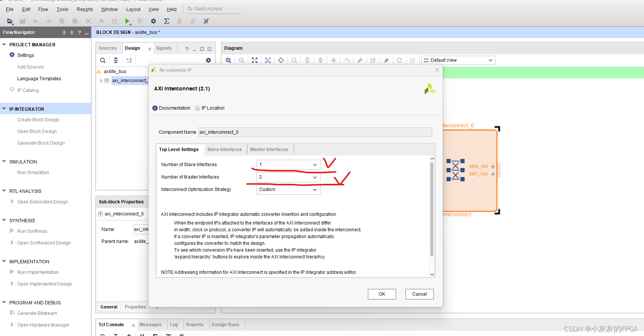
Task: Click the wrench Customize Block icon in Diagram
Action: pos(360,60)
